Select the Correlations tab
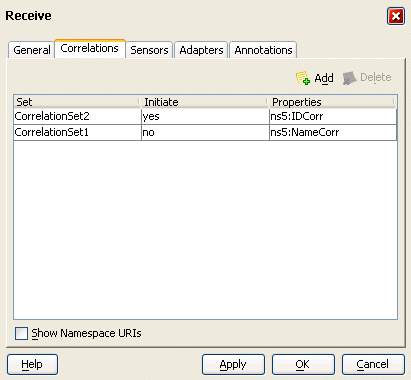 (90, 49)
